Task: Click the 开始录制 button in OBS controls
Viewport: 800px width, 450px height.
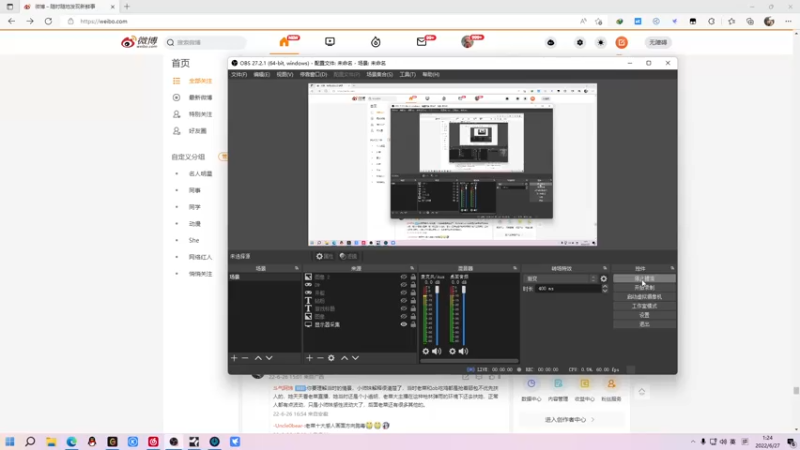Action: pos(644,288)
